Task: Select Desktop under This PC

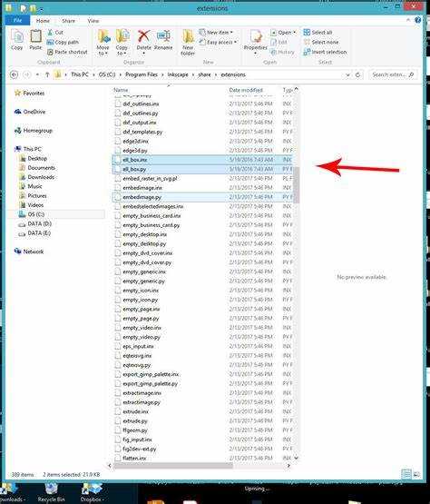Action: tap(34, 158)
